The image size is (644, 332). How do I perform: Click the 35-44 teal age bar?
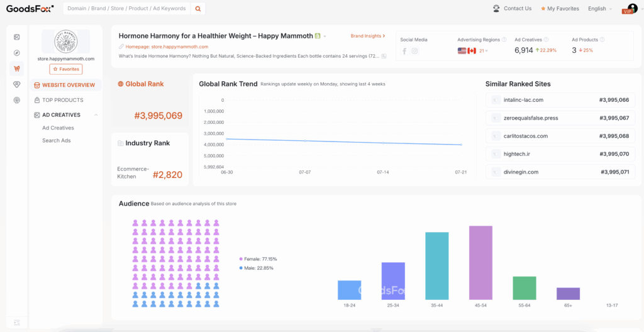click(x=437, y=266)
